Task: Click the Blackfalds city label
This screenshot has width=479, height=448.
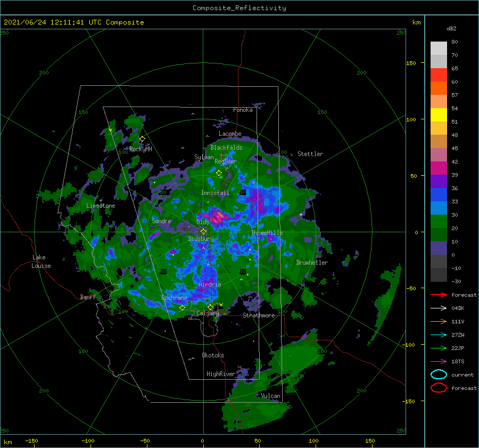Action: click(226, 148)
